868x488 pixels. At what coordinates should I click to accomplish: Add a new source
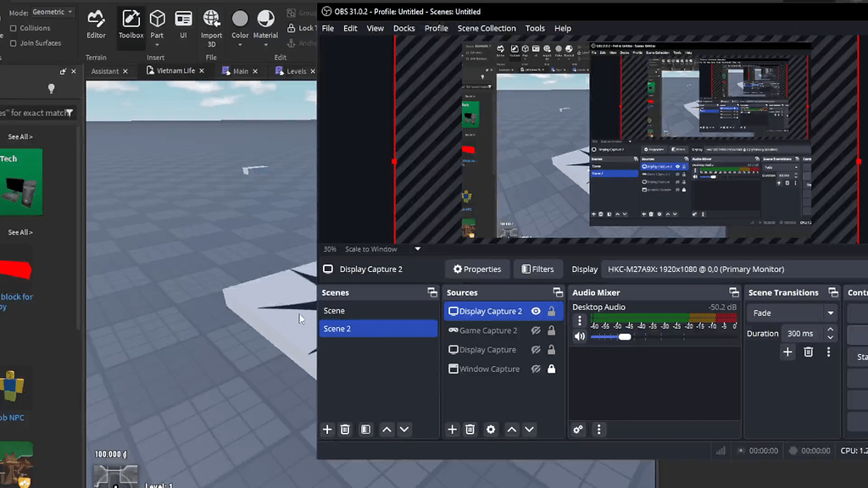[453, 430]
